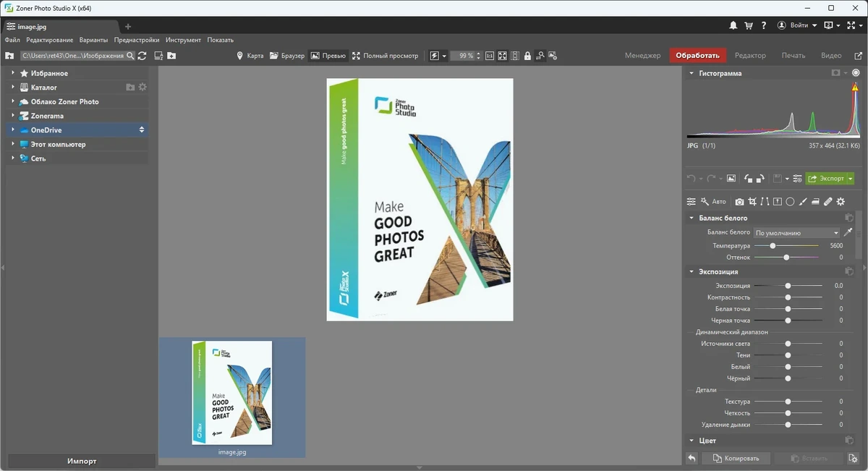
Task: Switch to the Менеджер module tab
Action: coord(643,56)
